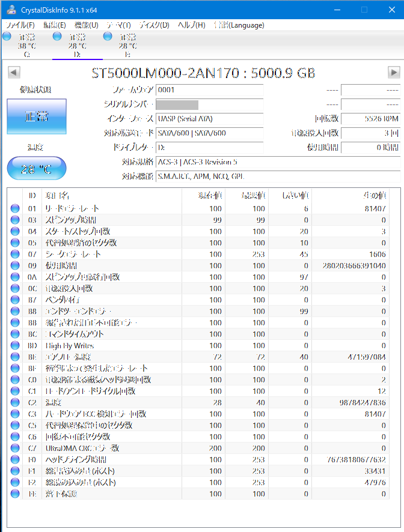Click status circle of attribute C6

coord(15,437)
